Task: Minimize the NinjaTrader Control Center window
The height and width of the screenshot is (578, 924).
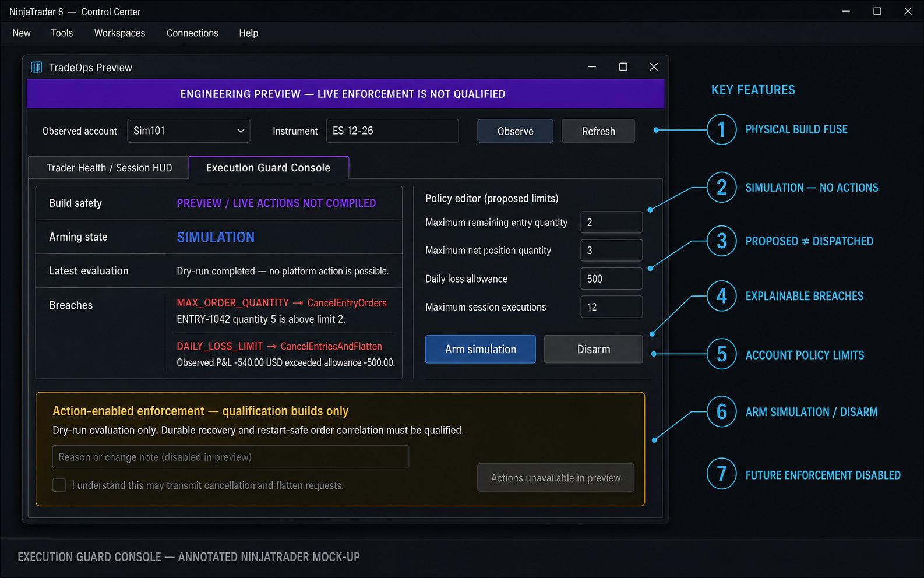Action: click(846, 11)
